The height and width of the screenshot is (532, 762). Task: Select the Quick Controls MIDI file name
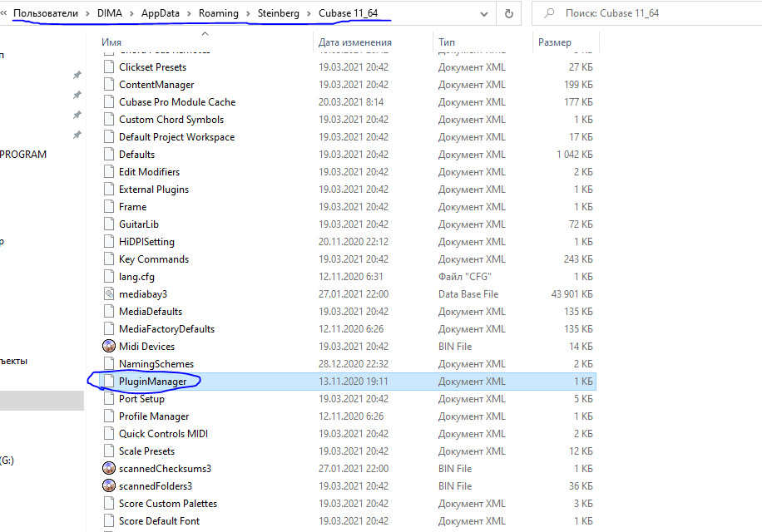164,433
